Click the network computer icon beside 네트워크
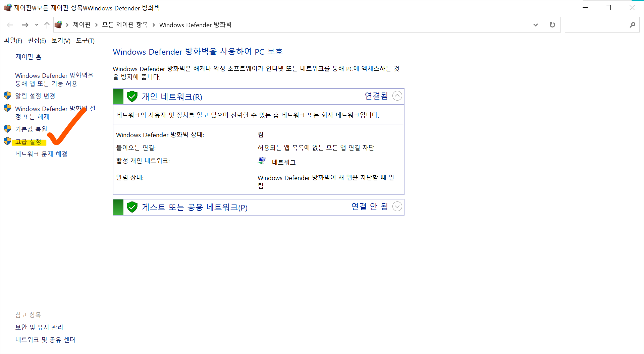The image size is (644, 354). [x=262, y=161]
